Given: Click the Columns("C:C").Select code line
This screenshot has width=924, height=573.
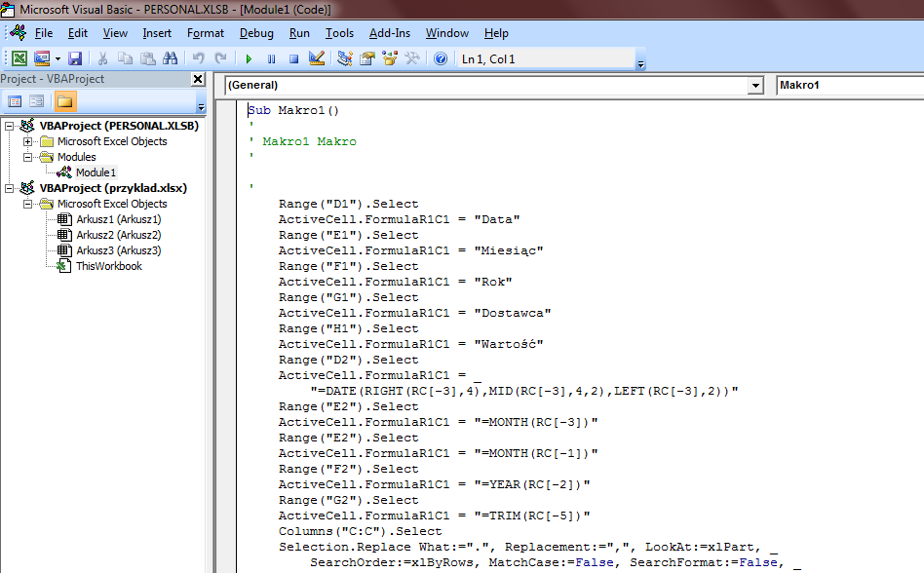Looking at the screenshot, I should (360, 530).
